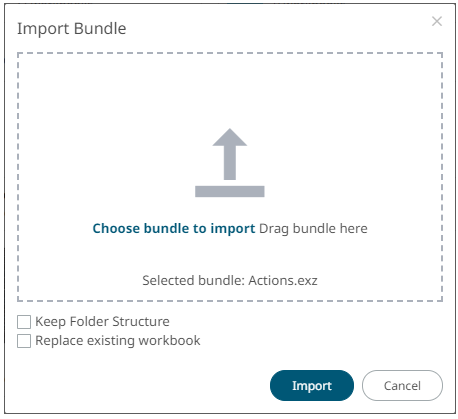Open the Choose bundle to import link
The width and height of the screenshot is (458, 419).
[174, 229]
